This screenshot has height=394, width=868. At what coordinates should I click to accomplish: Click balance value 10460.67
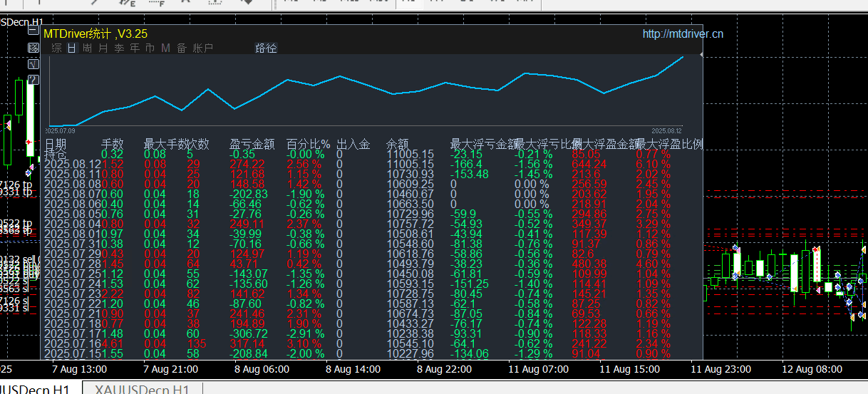coord(410,194)
